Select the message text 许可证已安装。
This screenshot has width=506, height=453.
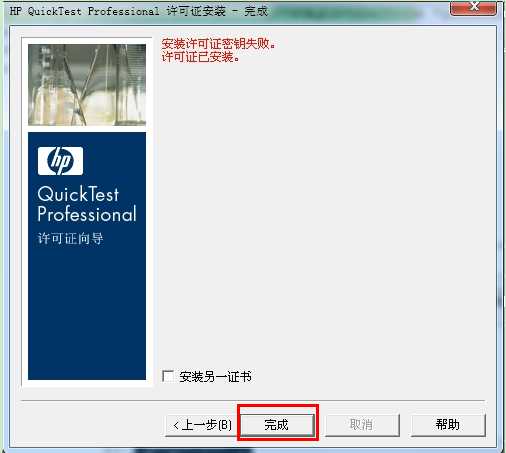tap(201, 57)
